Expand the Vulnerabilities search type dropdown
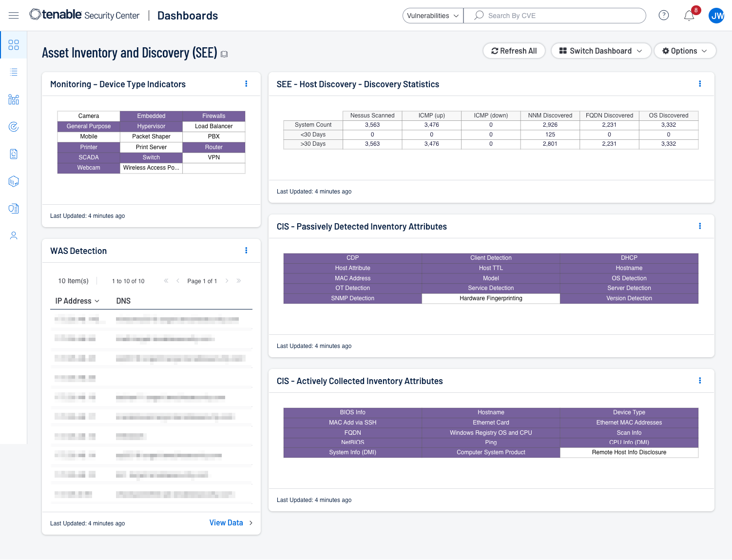The image size is (732, 560). pyautogui.click(x=433, y=16)
